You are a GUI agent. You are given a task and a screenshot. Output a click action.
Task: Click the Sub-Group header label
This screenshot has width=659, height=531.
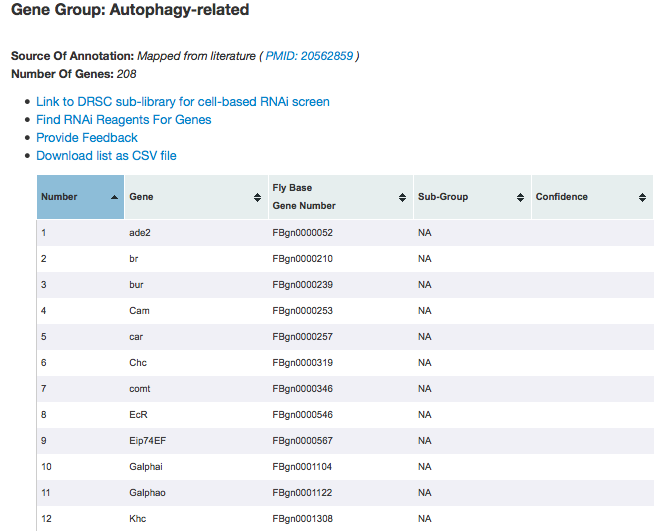coord(443,197)
